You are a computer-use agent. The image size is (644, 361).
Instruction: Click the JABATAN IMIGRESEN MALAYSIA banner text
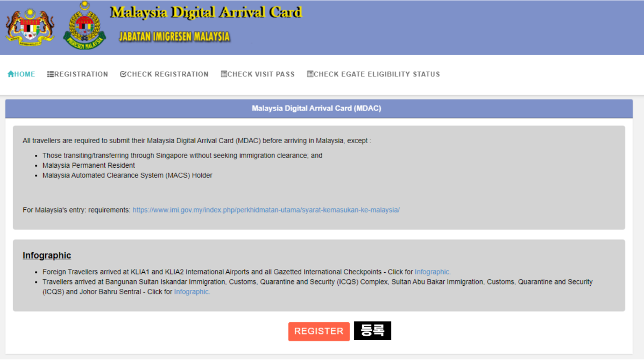pyautogui.click(x=174, y=37)
